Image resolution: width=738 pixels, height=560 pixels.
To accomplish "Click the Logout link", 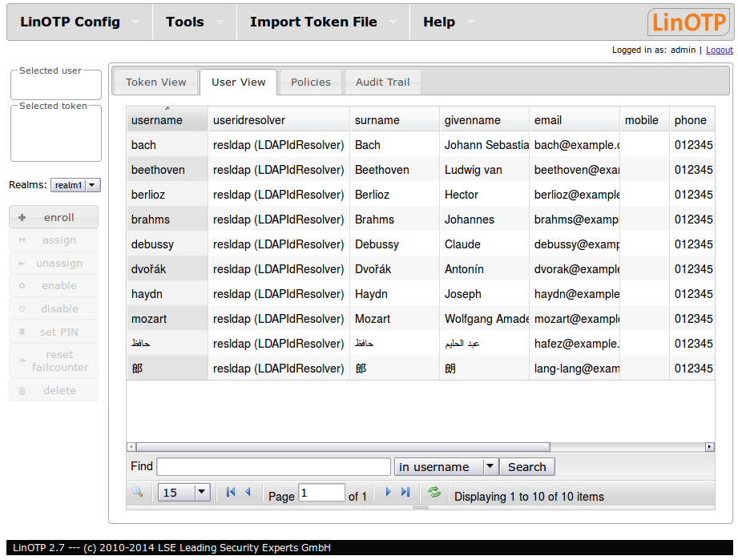I will click(719, 50).
